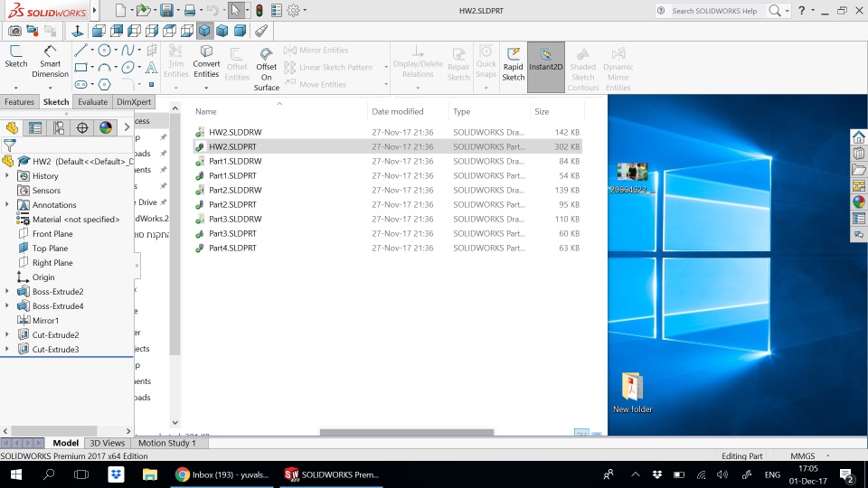Click the Normal To view icon
Viewport: 868px width, 488px height.
click(78, 31)
